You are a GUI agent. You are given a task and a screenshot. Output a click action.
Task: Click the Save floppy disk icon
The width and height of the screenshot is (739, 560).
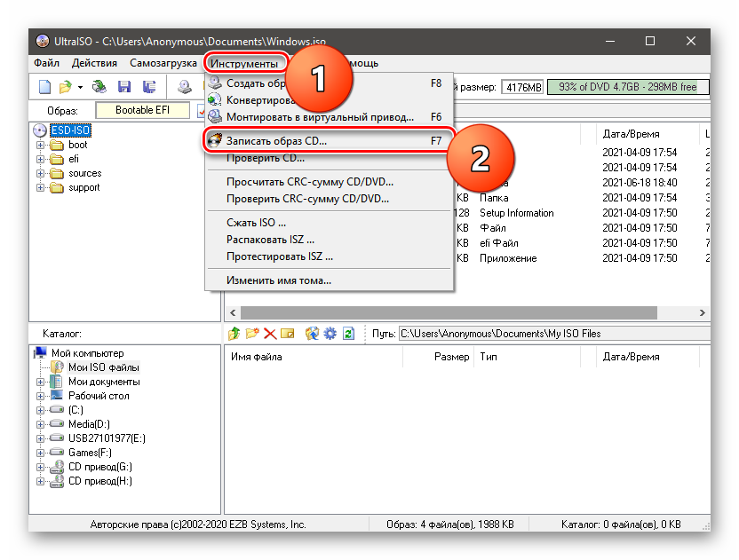point(124,87)
